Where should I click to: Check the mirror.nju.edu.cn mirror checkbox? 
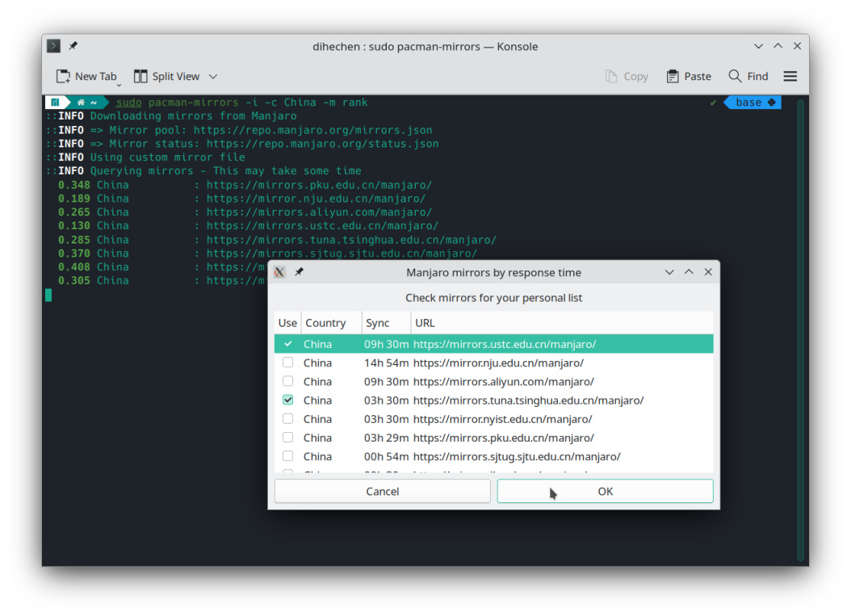[x=287, y=362]
